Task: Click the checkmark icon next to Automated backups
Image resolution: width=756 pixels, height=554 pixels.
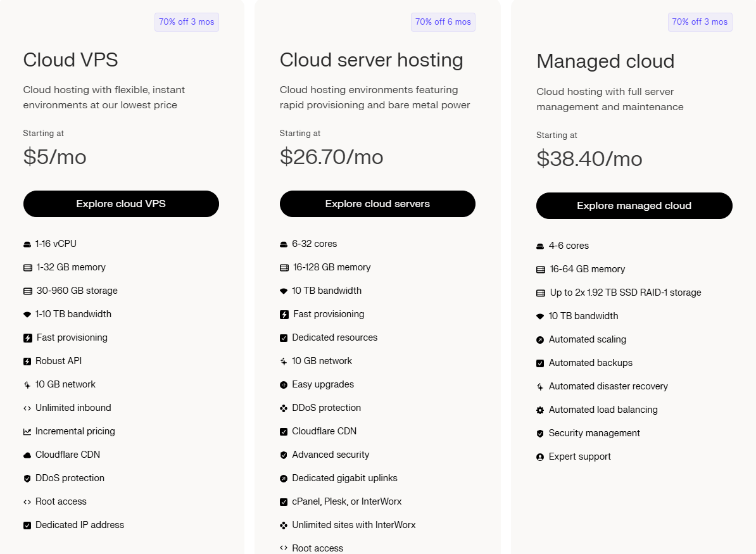Action: click(540, 363)
